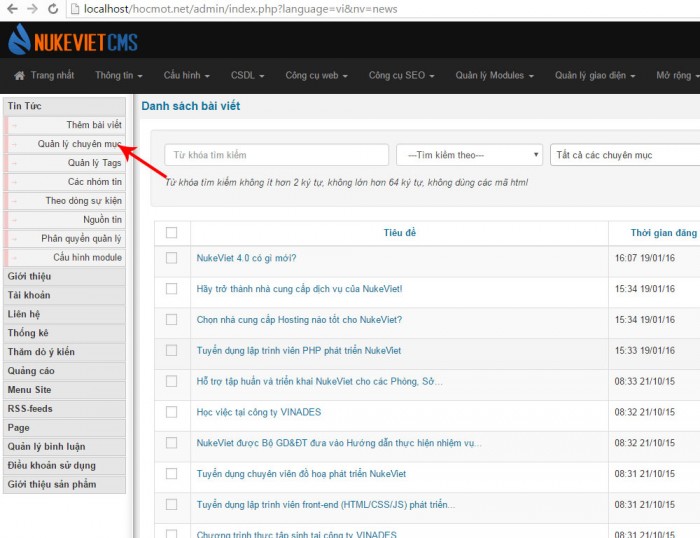Select the Quảng cáo module

[x=65, y=371]
